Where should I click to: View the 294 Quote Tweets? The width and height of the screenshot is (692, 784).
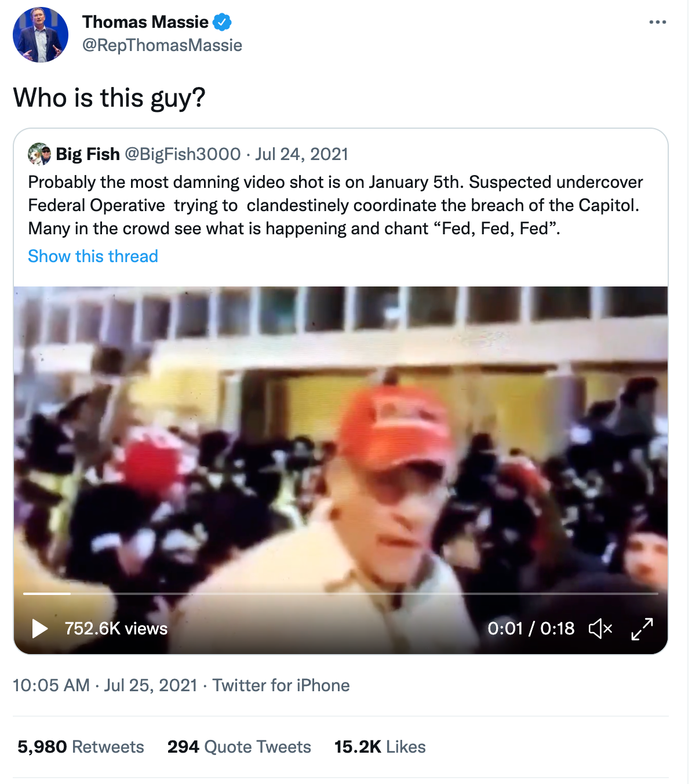click(x=239, y=747)
